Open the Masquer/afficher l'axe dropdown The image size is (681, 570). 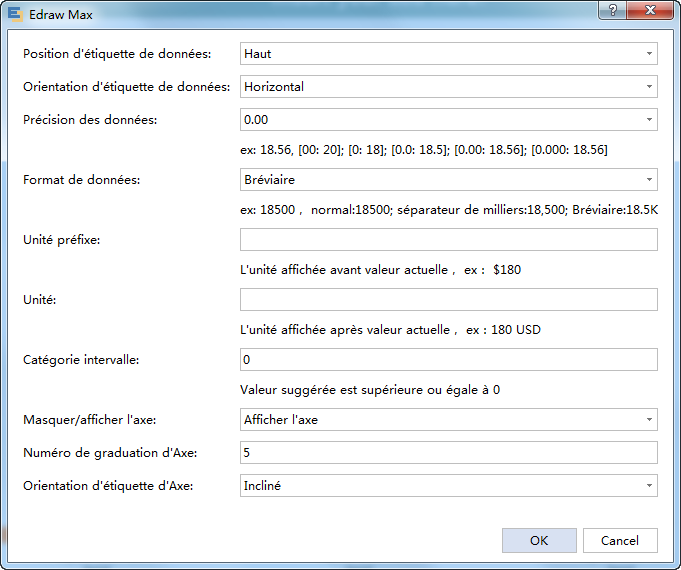[x=449, y=419]
